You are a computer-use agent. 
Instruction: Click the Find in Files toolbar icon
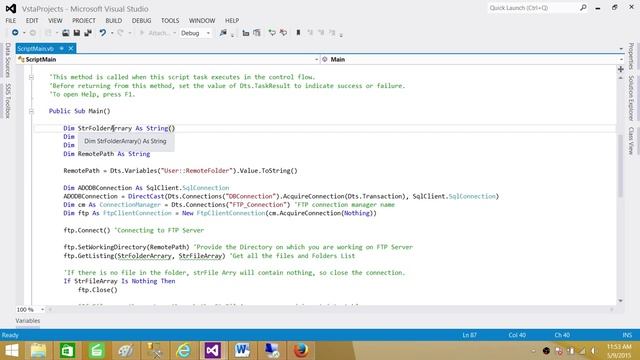(x=223, y=33)
